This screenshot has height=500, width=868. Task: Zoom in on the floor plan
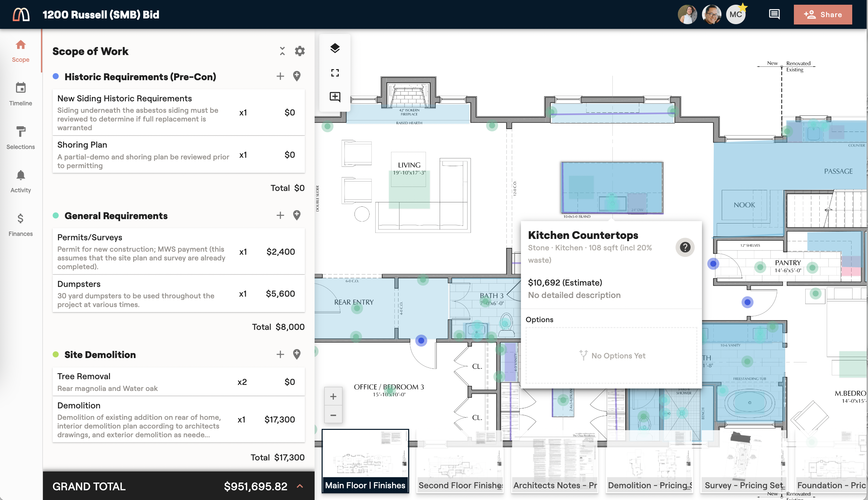tap(333, 397)
